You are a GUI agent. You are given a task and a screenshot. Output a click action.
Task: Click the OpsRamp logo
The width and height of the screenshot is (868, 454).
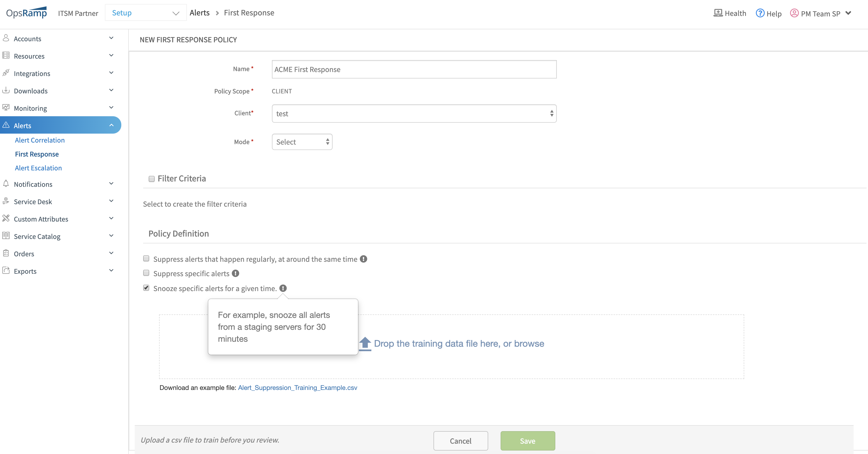(27, 12)
